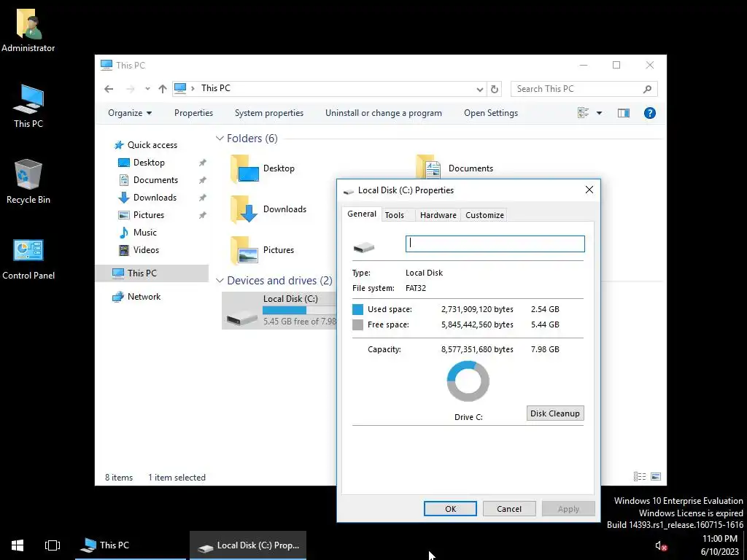Switch to This PC taskbar button
This screenshot has width=747, height=560.
click(130, 545)
